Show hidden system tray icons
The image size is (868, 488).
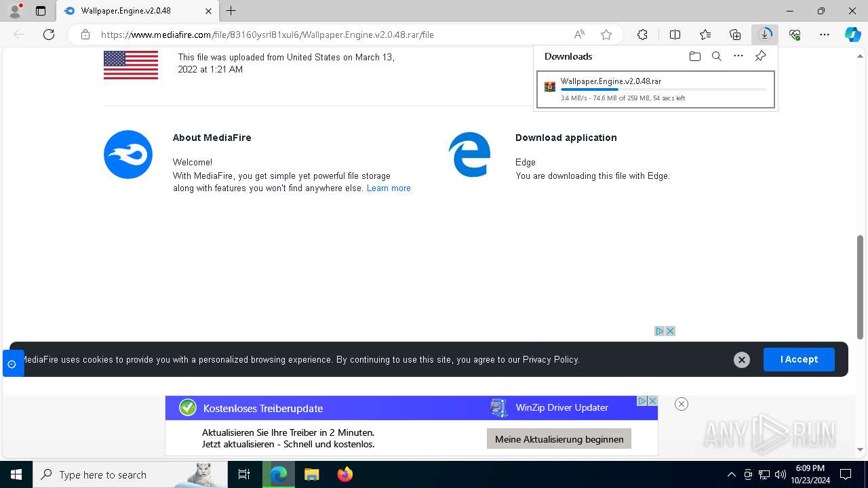731,474
